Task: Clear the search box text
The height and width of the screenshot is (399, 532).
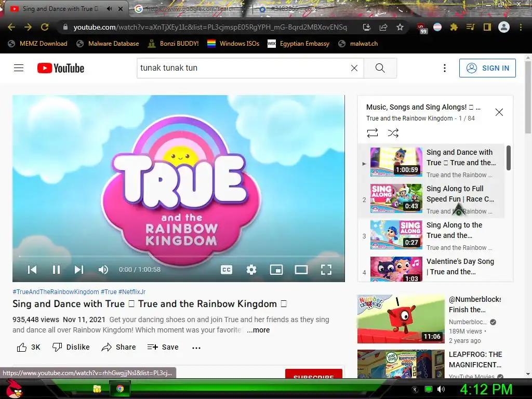Action: (x=354, y=68)
